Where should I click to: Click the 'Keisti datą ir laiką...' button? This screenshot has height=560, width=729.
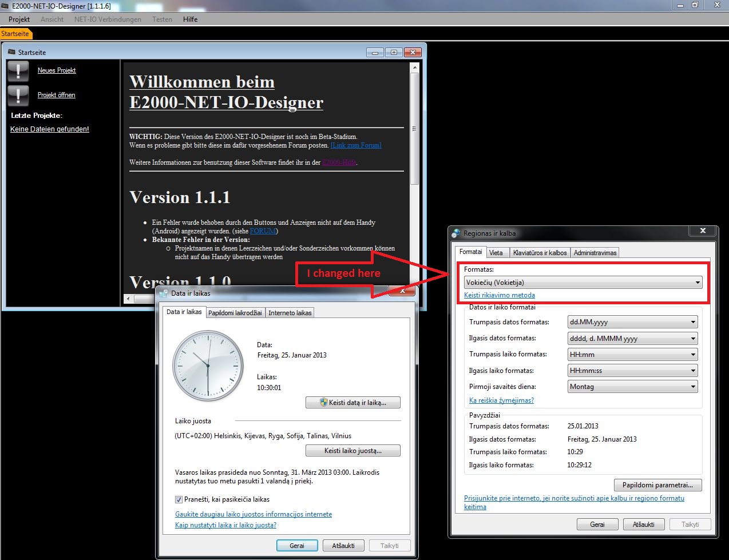[x=352, y=403]
